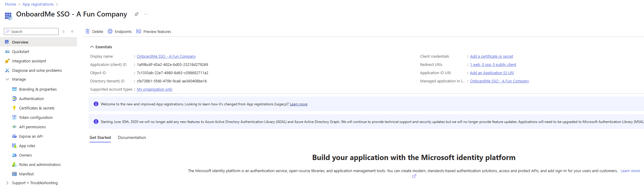Open Certificates & secrets with key icon
This screenshot has height=188, width=644.
coord(36,108)
